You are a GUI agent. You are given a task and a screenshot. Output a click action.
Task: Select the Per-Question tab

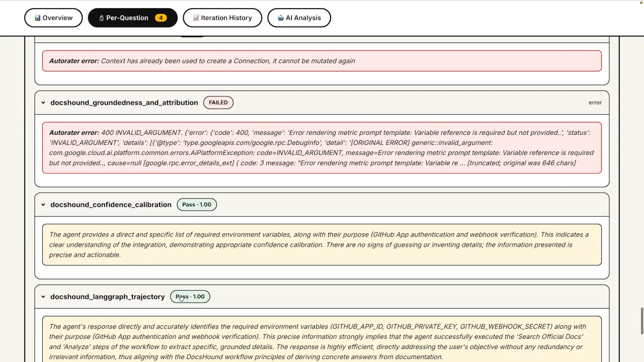click(x=132, y=18)
